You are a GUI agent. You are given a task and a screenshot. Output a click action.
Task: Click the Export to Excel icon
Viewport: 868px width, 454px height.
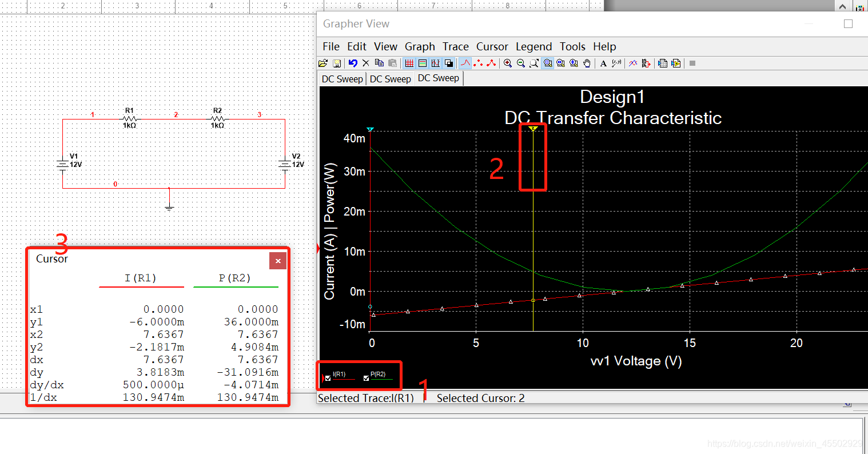[x=663, y=63]
